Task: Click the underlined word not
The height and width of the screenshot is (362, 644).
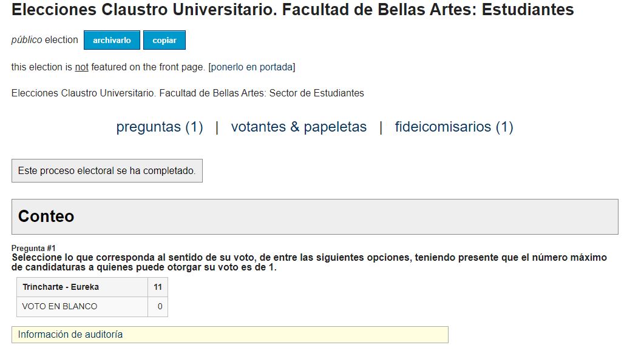Action: 82,67
